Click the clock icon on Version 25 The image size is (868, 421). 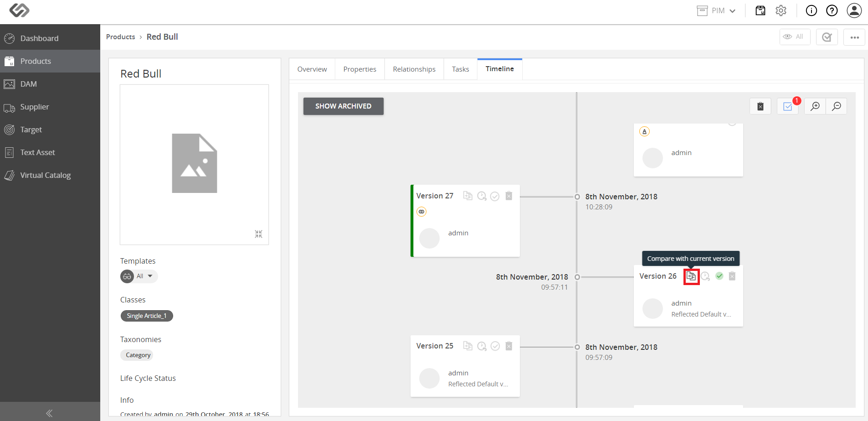(482, 346)
